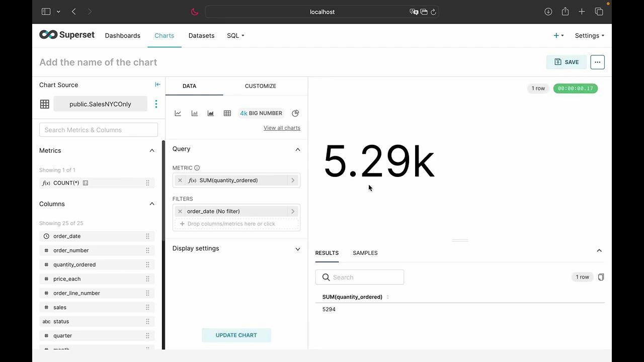
Task: Collapse the Query section
Action: click(x=298, y=149)
